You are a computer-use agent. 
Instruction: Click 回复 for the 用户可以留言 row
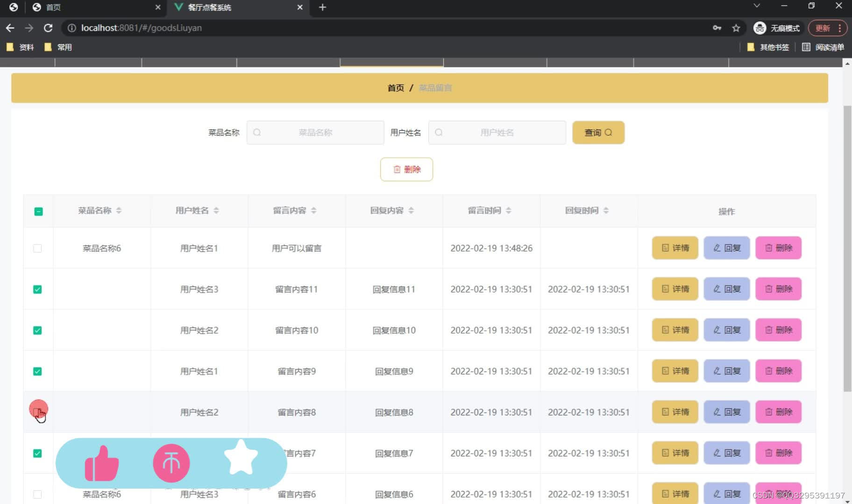(727, 248)
